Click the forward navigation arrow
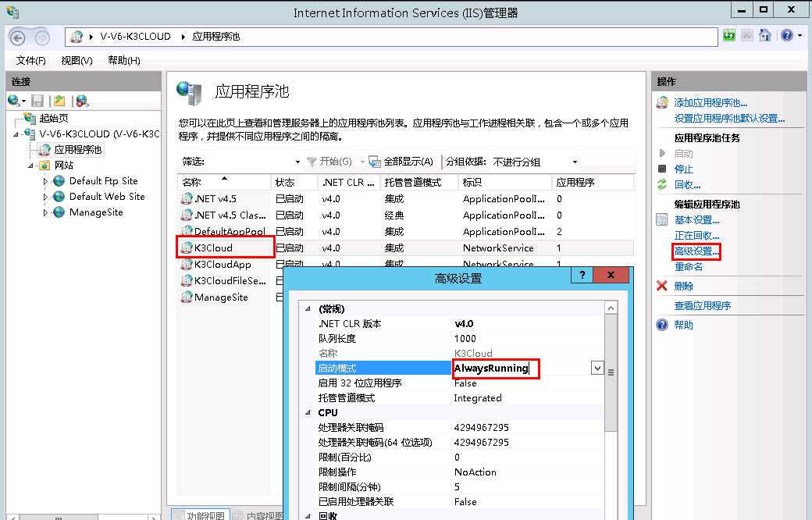The height and width of the screenshot is (520, 812). coord(42,37)
